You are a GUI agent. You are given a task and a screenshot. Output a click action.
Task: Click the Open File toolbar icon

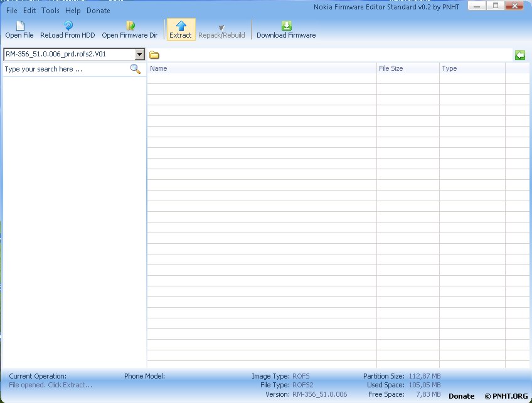pyautogui.click(x=20, y=26)
